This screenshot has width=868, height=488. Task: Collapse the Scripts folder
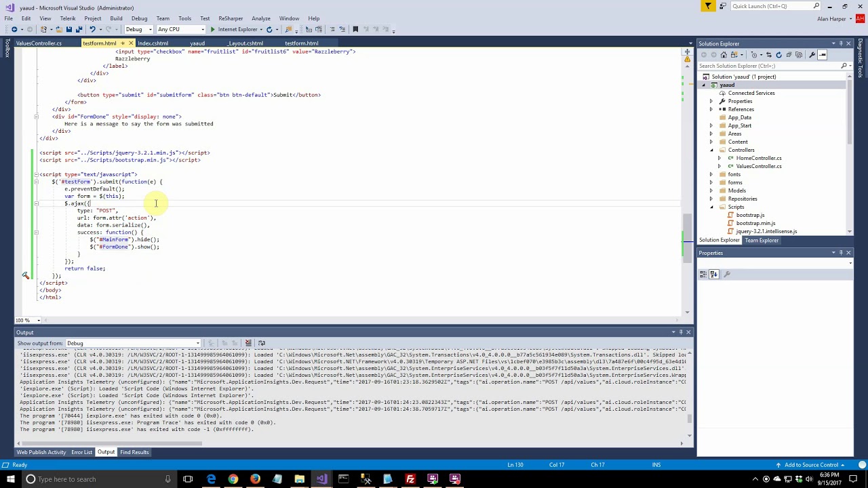[711, 207]
